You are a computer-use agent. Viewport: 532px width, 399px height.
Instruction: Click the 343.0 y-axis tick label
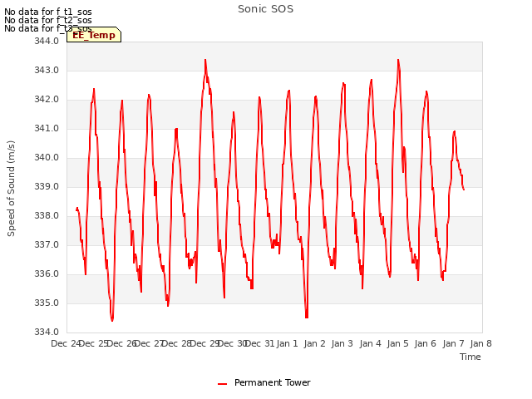point(47,70)
